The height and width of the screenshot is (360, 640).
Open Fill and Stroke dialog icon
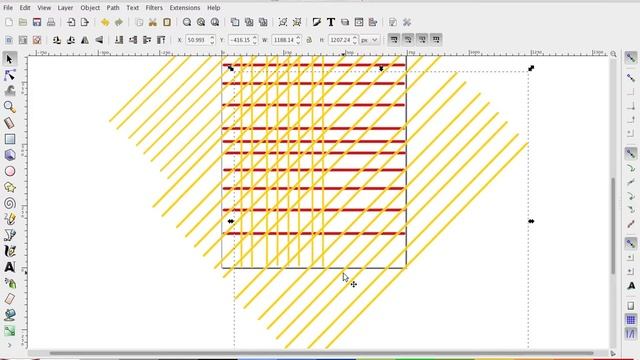(317, 22)
